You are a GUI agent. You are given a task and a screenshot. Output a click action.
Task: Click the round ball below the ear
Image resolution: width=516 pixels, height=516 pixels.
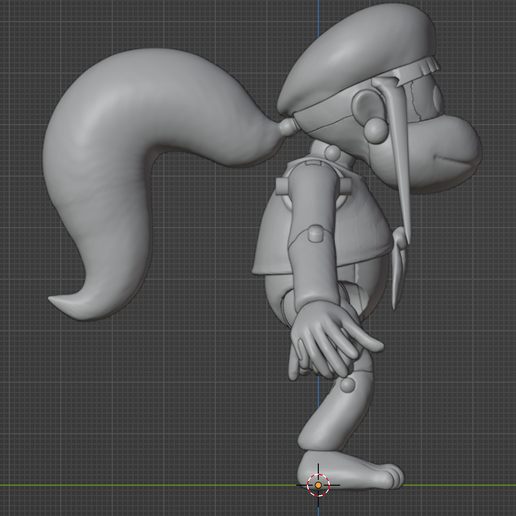376,131
